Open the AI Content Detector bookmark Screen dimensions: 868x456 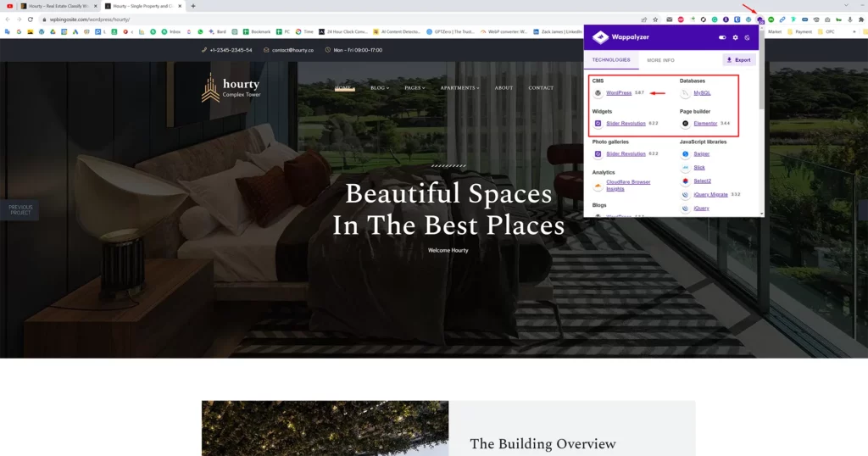pyautogui.click(x=397, y=31)
